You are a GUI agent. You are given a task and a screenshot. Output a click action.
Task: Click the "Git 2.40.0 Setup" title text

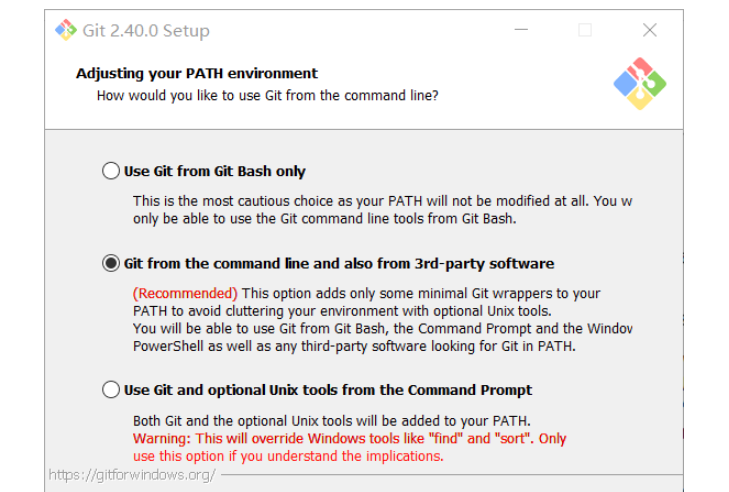(146, 30)
